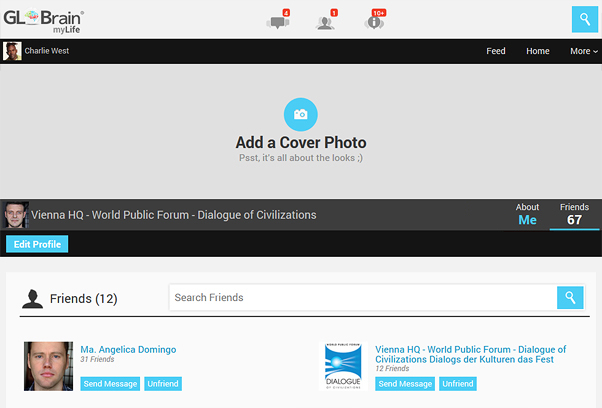Screen dimensions: 602x408
Task: Send Message to Ma. Angelica Domingo
Action: (110, 384)
